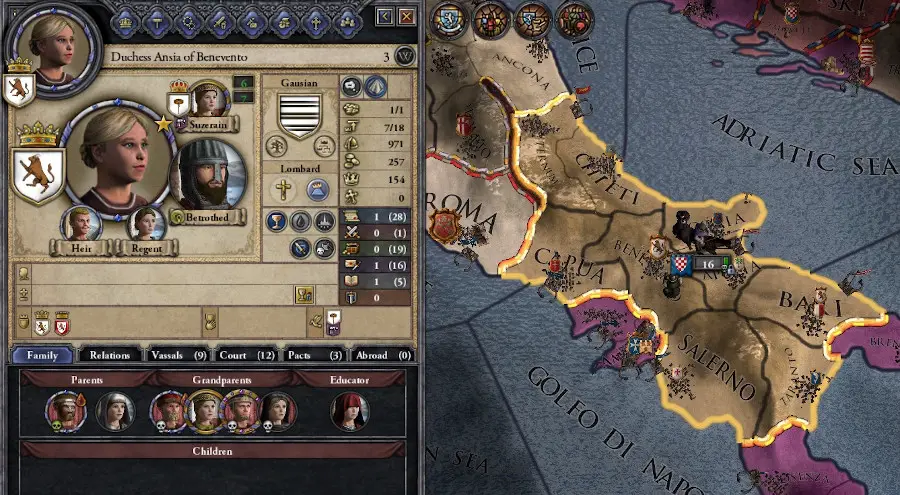This screenshot has height=495, width=900.
Task: Click the first stained-glass map mode button
Action: 448,20
